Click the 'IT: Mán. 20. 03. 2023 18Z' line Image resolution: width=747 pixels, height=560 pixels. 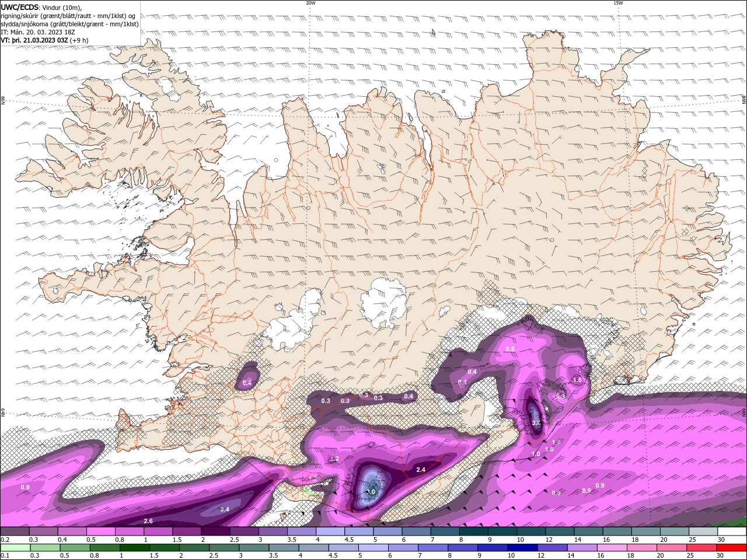pos(38,32)
